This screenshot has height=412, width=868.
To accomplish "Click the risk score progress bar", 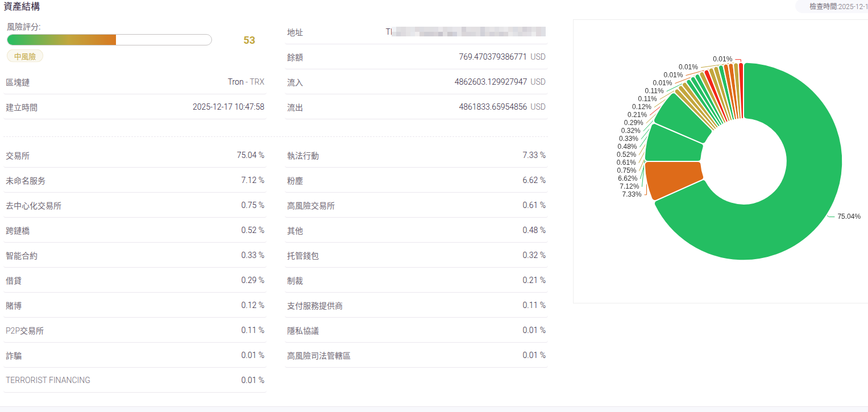I will click(109, 40).
